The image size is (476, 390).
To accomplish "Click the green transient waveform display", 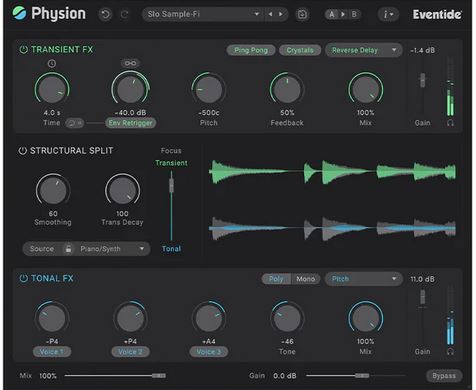I will [332, 172].
